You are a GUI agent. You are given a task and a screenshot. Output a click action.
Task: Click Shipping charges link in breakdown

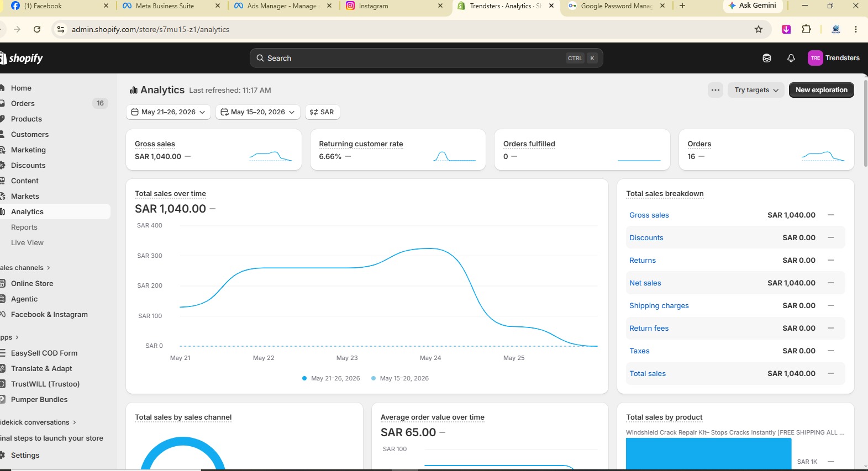point(659,306)
